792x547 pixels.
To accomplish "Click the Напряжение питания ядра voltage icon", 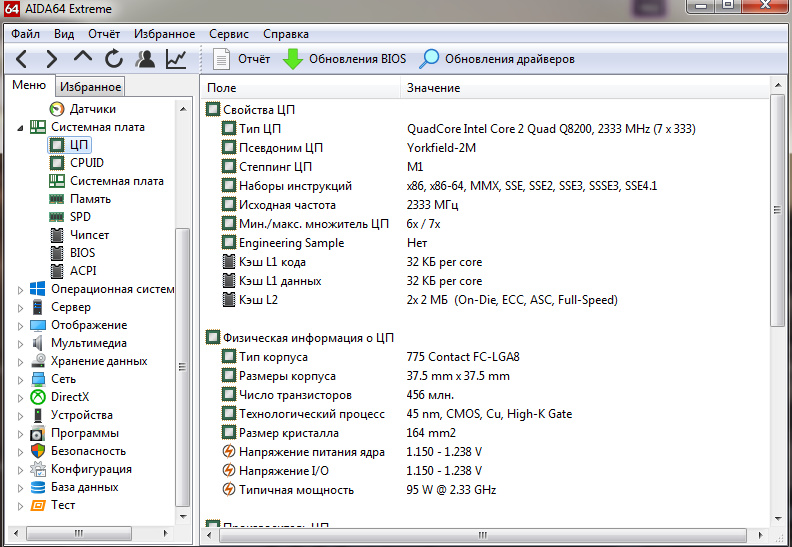I will [x=229, y=452].
